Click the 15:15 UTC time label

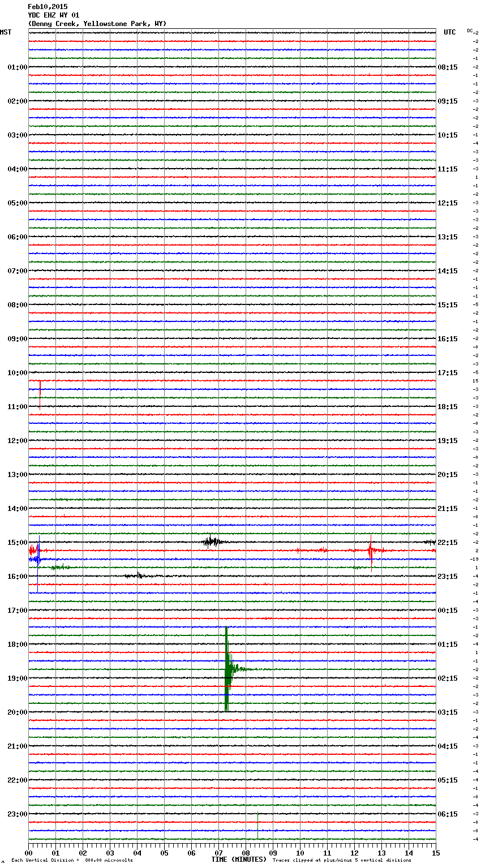[448, 305]
